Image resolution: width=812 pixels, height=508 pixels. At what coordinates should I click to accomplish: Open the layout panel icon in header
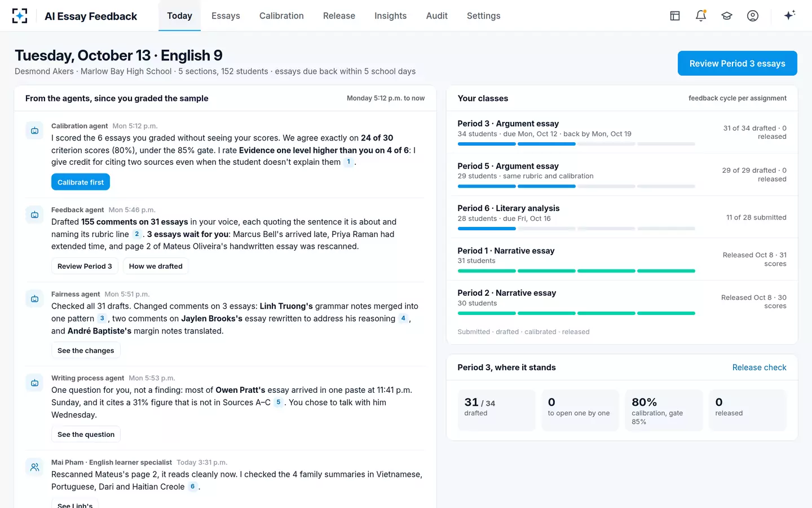click(675, 16)
